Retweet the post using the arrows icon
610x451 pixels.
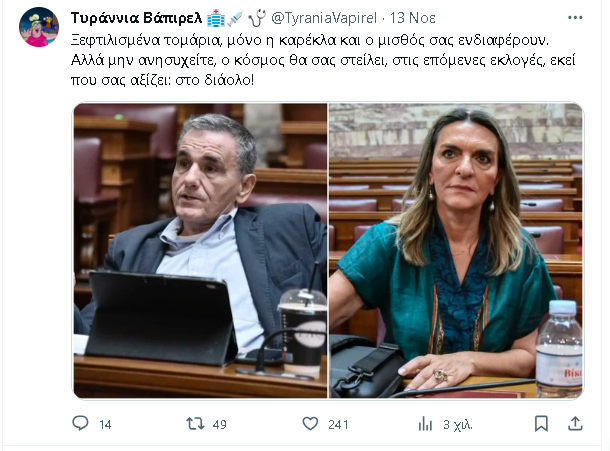195,423
